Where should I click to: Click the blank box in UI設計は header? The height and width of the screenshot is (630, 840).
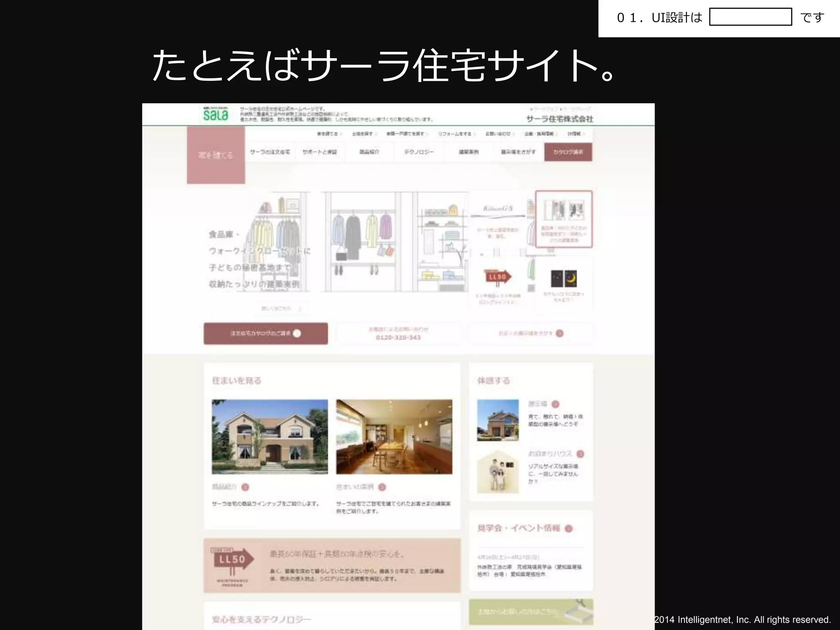[751, 17]
